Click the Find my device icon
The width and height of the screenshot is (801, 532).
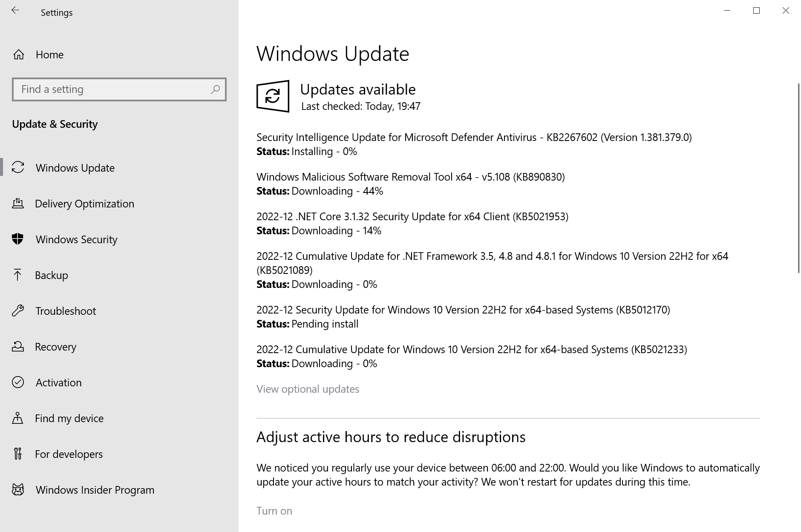[17, 418]
